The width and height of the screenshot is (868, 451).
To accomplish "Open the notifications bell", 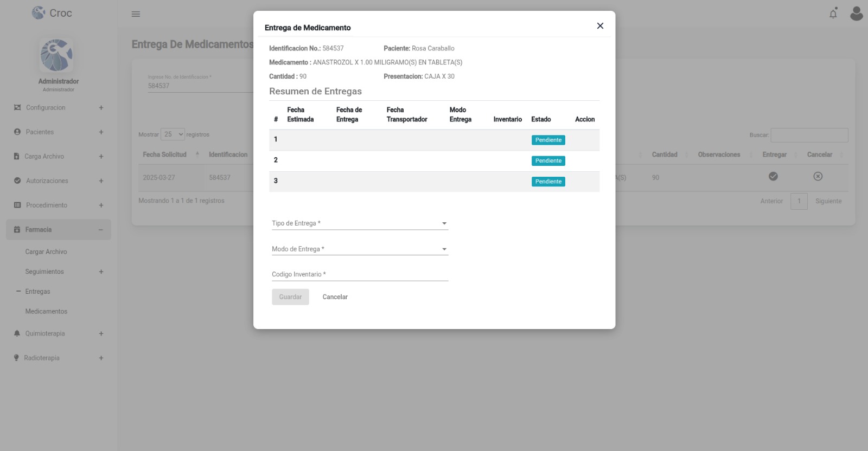I will click(833, 14).
